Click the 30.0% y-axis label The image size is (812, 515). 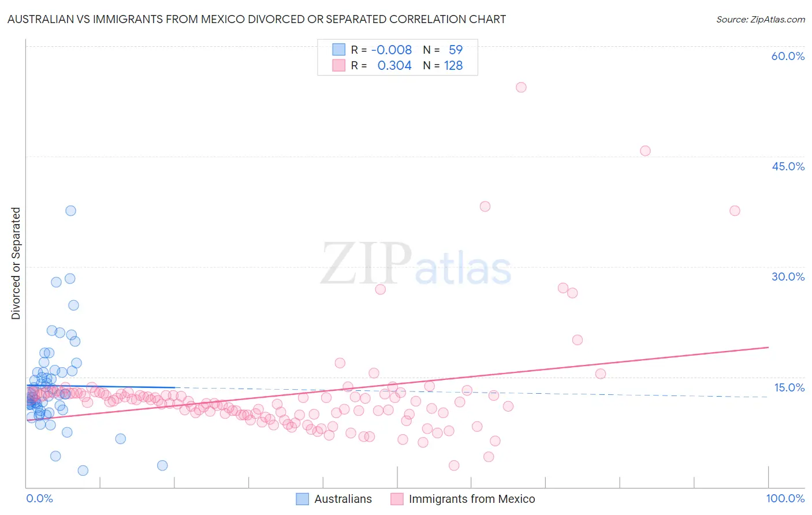(788, 277)
